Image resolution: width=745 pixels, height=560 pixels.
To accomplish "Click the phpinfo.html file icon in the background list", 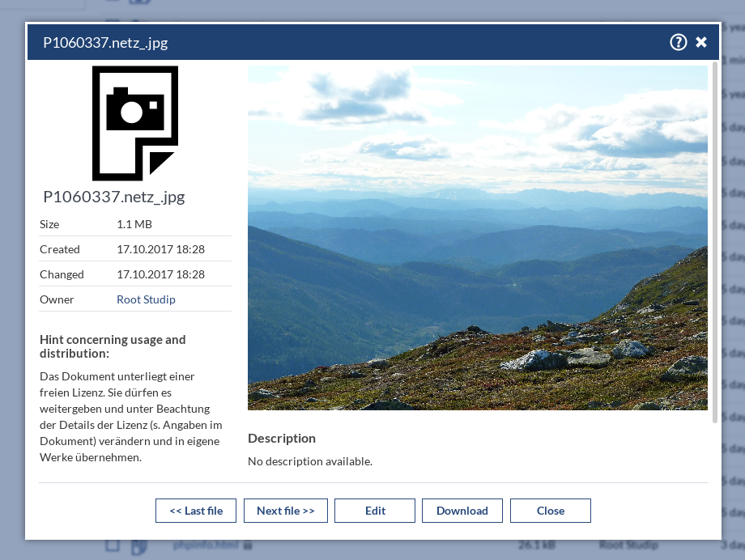I will [x=138, y=546].
